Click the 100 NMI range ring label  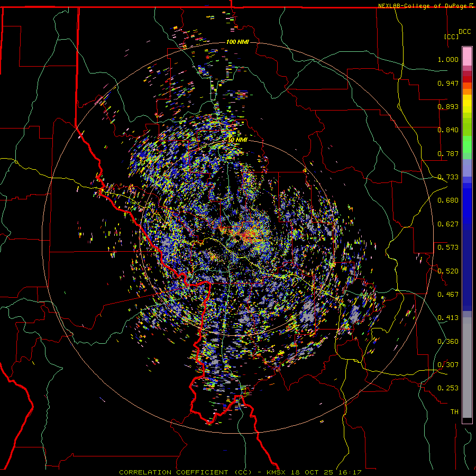[x=237, y=42]
